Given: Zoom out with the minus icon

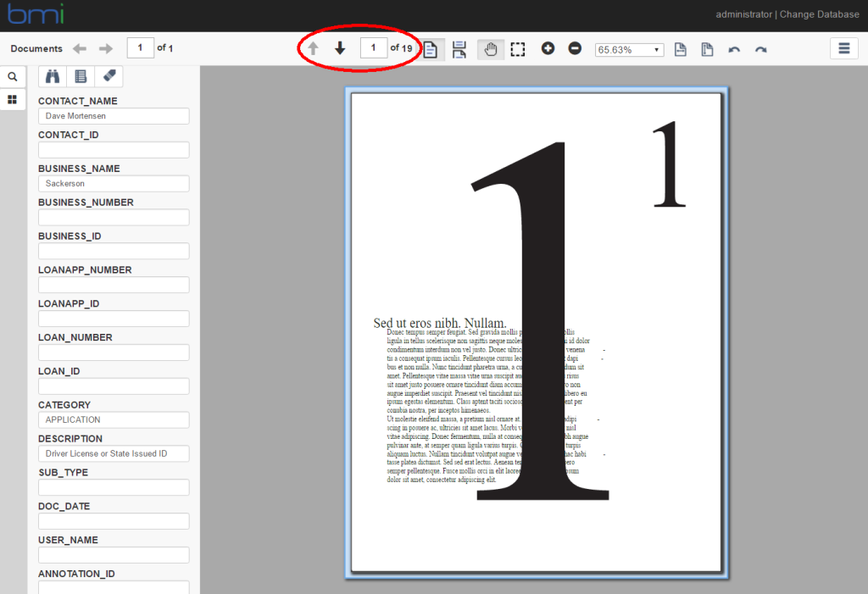Looking at the screenshot, I should pos(575,49).
